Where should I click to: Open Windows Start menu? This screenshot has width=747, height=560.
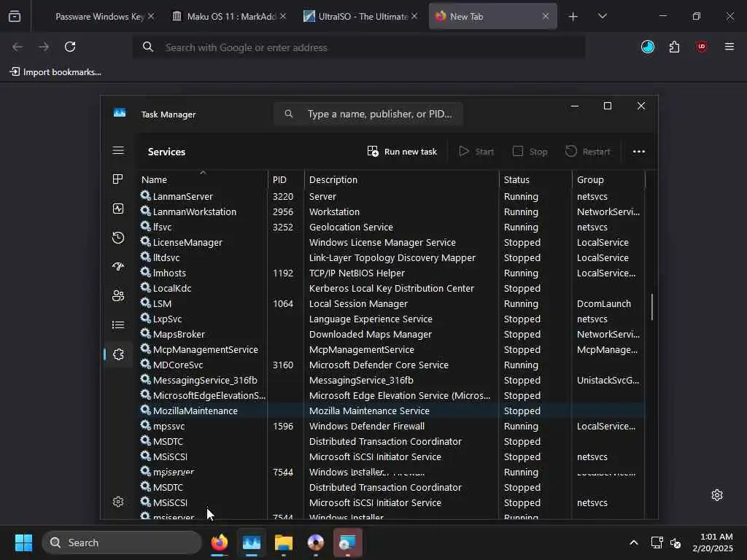point(23,542)
